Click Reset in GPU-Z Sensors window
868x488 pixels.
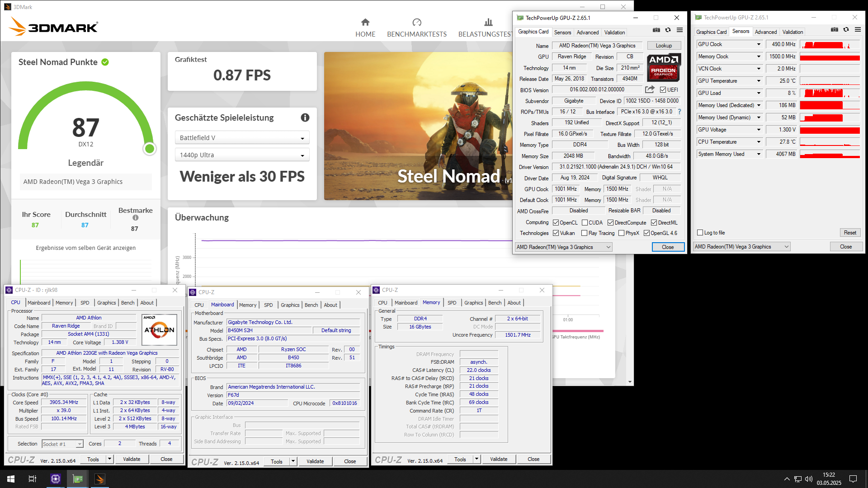(850, 233)
